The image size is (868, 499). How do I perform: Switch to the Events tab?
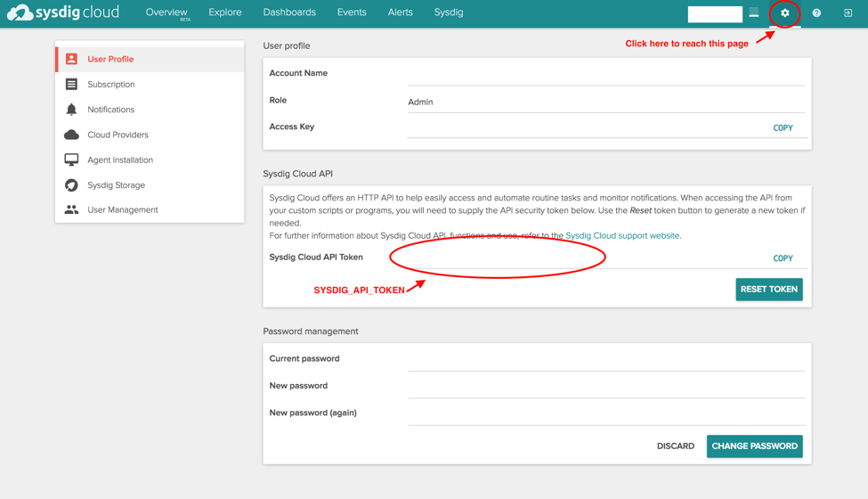352,12
